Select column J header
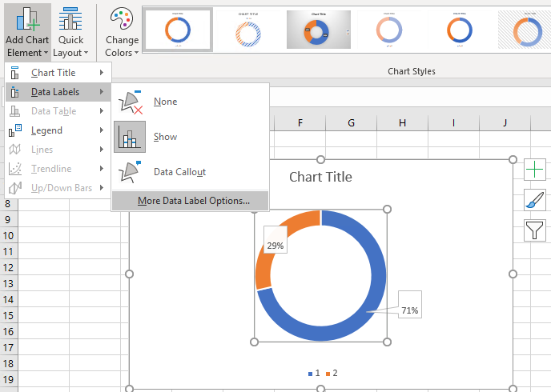 coord(505,123)
